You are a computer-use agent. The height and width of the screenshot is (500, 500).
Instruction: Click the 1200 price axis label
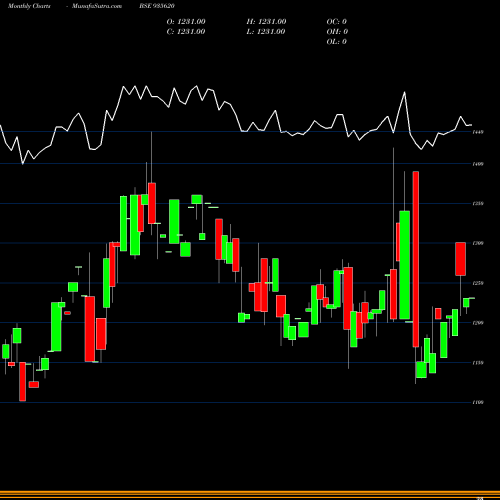coord(478,323)
